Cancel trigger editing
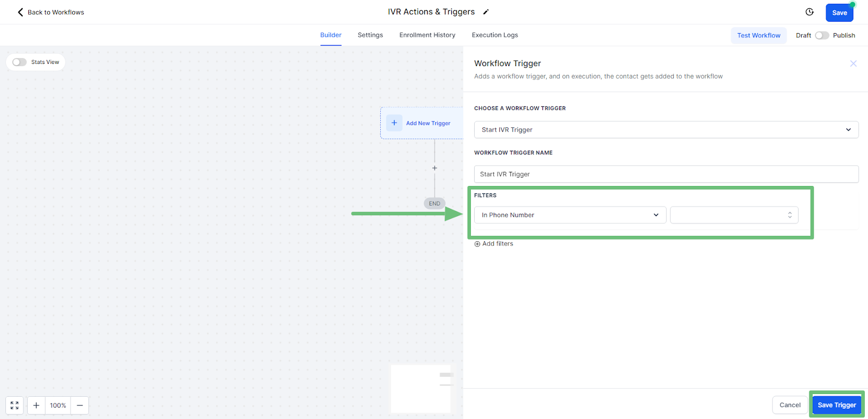868x419 pixels. (790, 405)
